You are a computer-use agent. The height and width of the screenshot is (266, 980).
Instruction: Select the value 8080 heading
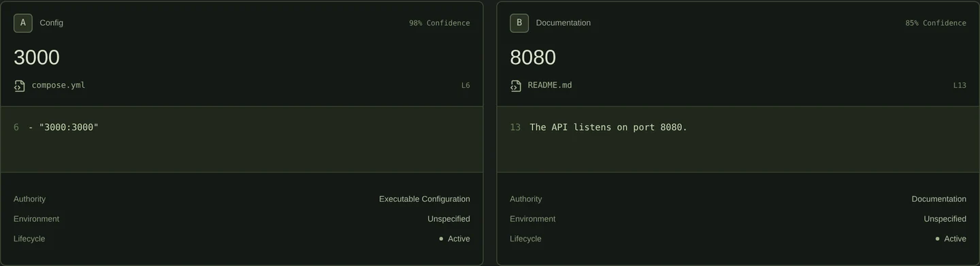tap(533, 57)
